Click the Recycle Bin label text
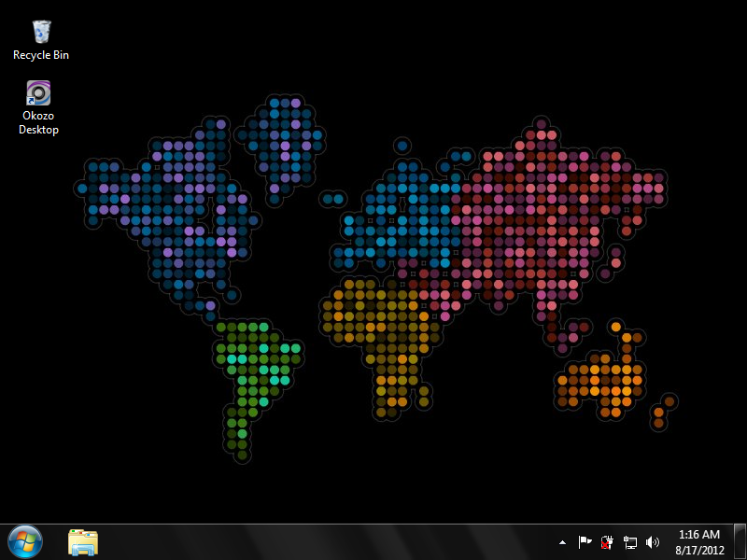Viewport: 747px width, 560px height. 41,55
